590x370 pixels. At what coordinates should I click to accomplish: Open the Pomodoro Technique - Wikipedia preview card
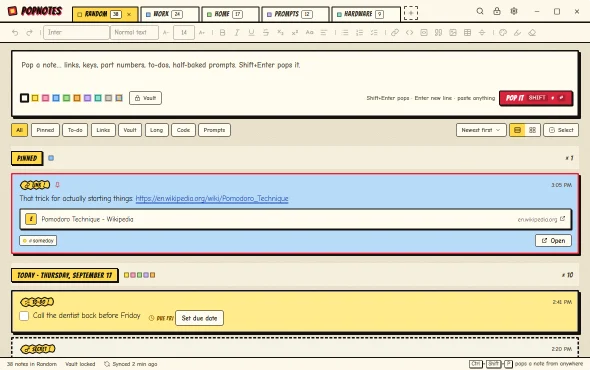295,219
